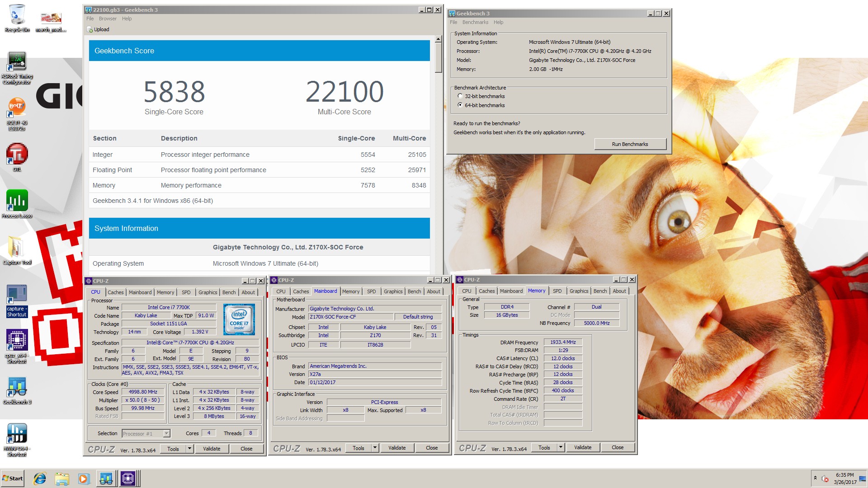868x488 pixels.
Task: Open Browser menu in Geekbench results window
Action: 108,19
